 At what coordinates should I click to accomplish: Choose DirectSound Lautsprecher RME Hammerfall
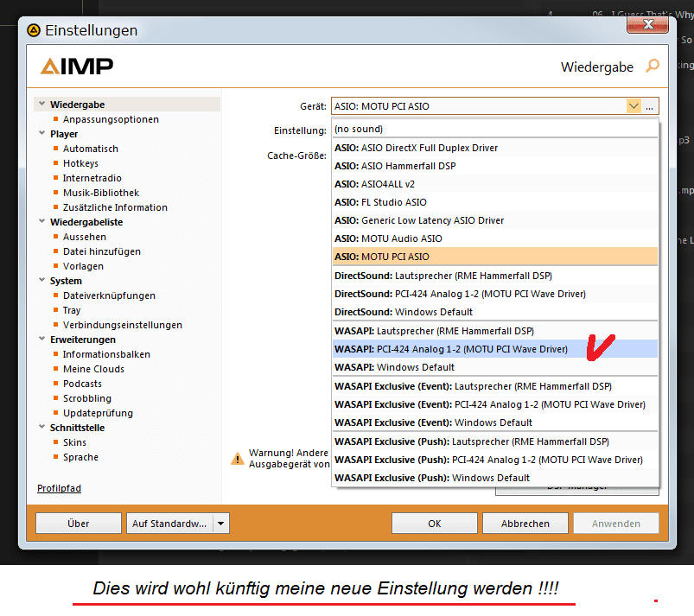tap(495, 276)
